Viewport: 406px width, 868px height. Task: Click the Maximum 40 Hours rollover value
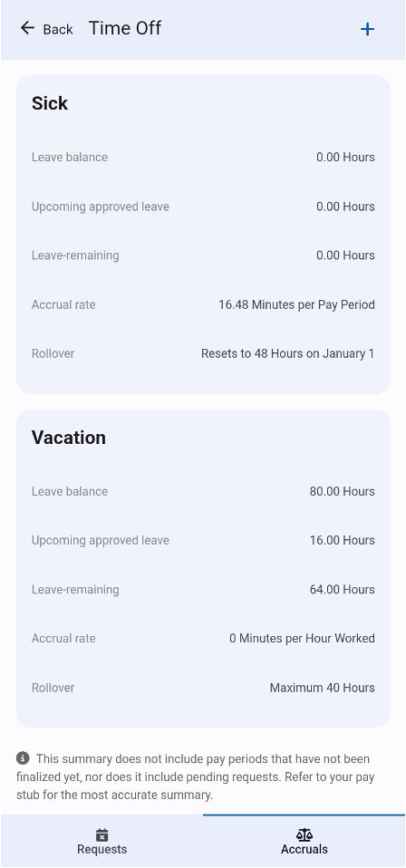tap(323, 688)
